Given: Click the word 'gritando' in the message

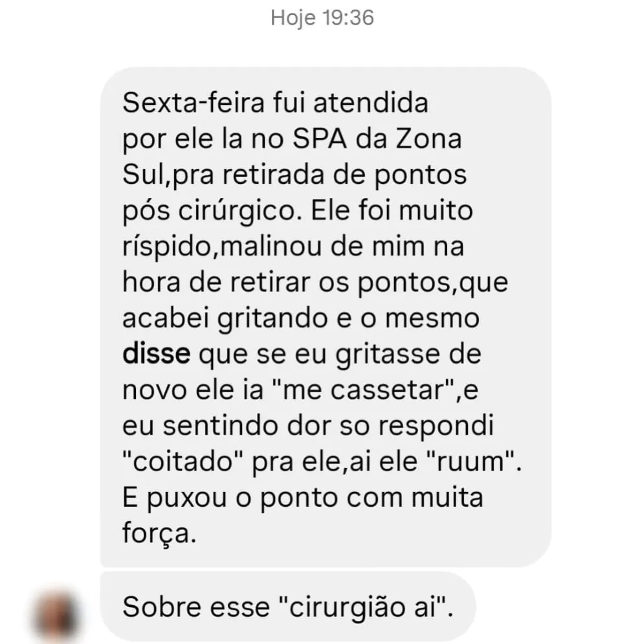Looking at the screenshot, I should (272, 318).
